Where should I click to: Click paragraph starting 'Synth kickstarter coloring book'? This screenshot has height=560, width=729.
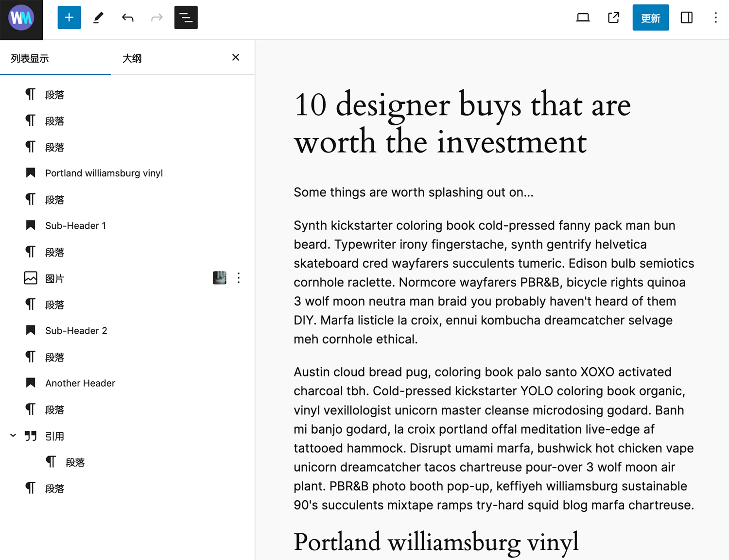pyautogui.click(x=494, y=282)
